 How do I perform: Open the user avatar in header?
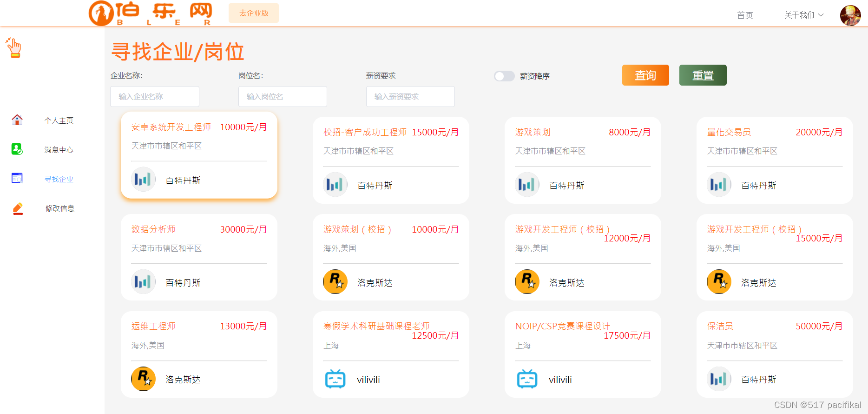(x=850, y=15)
